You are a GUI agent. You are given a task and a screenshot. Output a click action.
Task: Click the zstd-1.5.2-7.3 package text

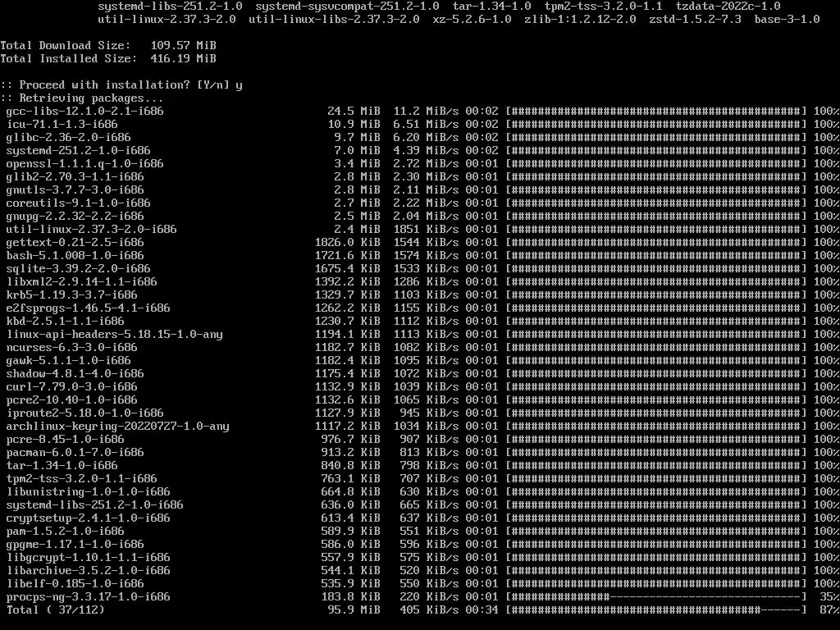pyautogui.click(x=695, y=20)
